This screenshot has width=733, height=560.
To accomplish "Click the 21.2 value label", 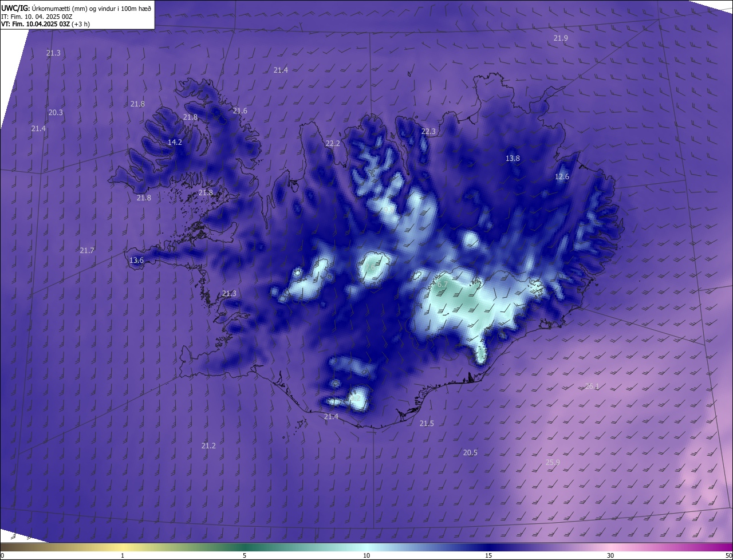I will click(x=208, y=446).
